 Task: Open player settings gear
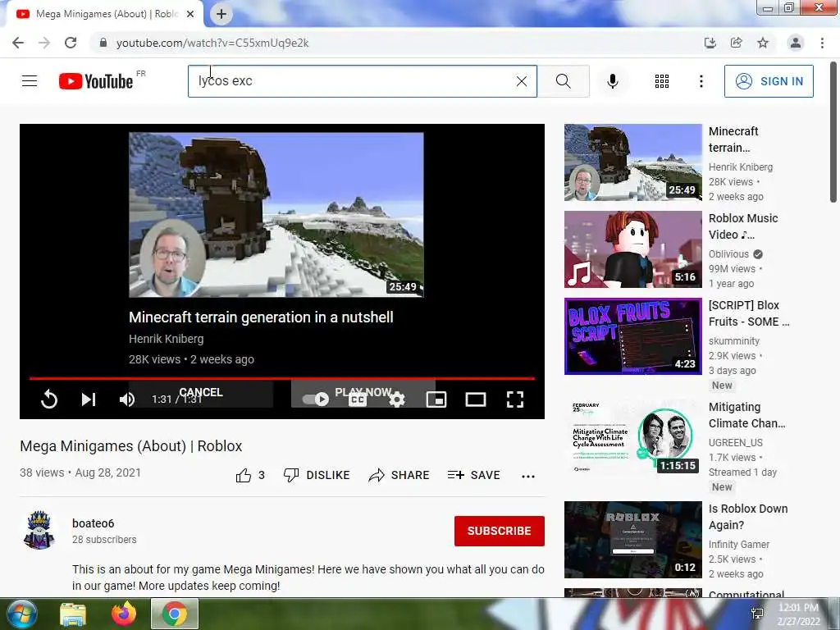396,399
